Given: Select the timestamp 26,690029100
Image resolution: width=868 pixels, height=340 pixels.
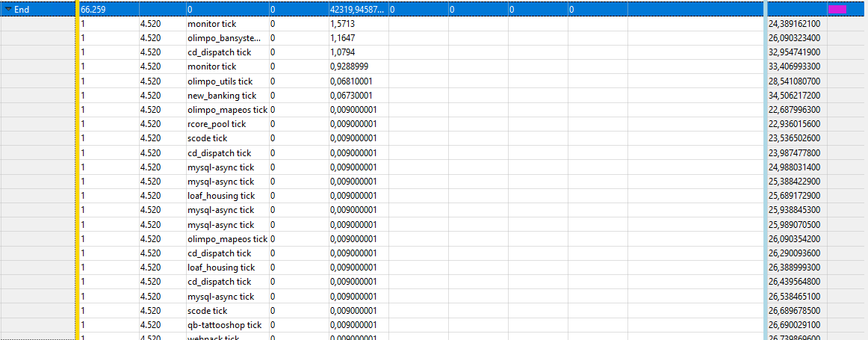Looking at the screenshot, I should 795,324.
